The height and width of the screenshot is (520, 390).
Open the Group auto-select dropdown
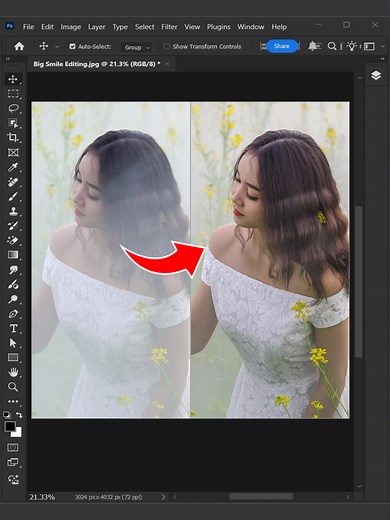click(x=137, y=47)
